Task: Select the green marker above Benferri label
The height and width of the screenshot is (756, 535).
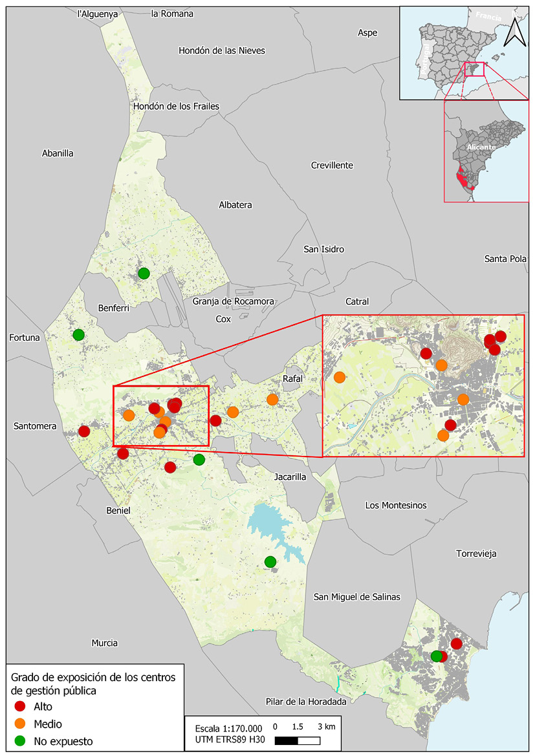Action: click(x=144, y=273)
